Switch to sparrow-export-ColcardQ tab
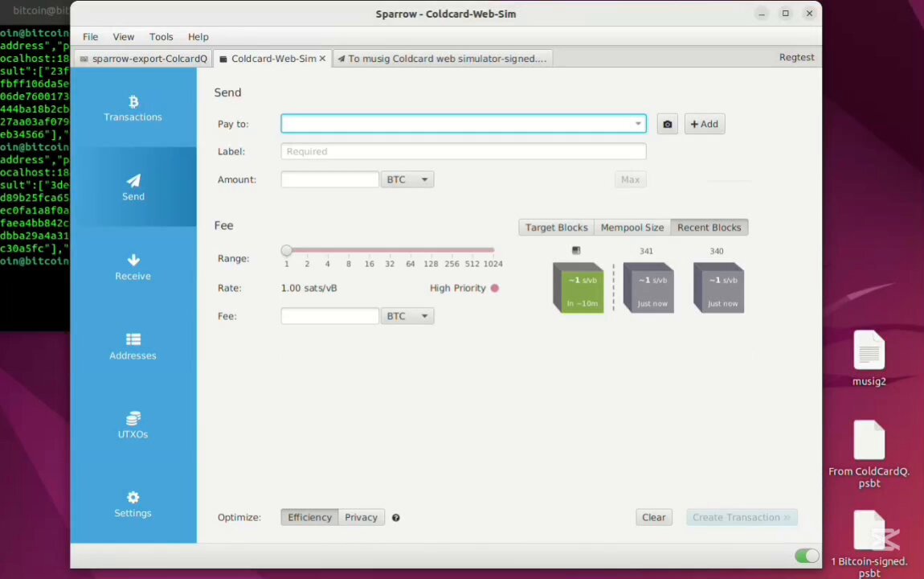The height and width of the screenshot is (579, 924). tap(144, 59)
